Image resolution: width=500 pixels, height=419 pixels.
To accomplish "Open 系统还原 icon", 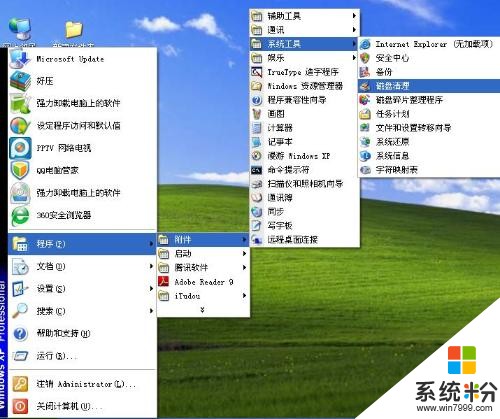I will (365, 142).
